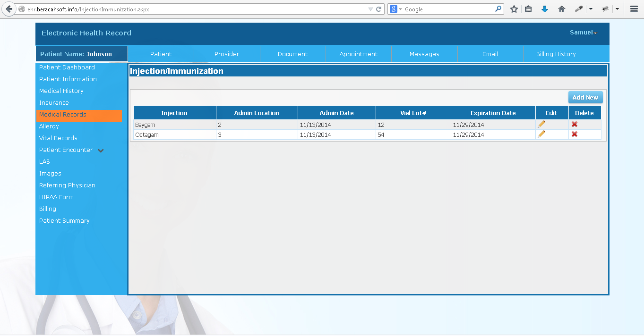View the Billing History tab
This screenshot has height=336, width=644.
pyautogui.click(x=556, y=54)
